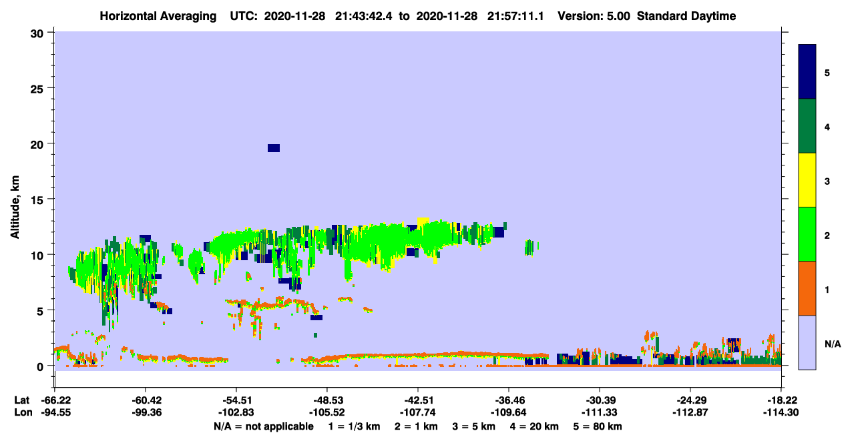Click longitude value -111.33
This screenshot has width=868, height=445.
[x=599, y=412]
